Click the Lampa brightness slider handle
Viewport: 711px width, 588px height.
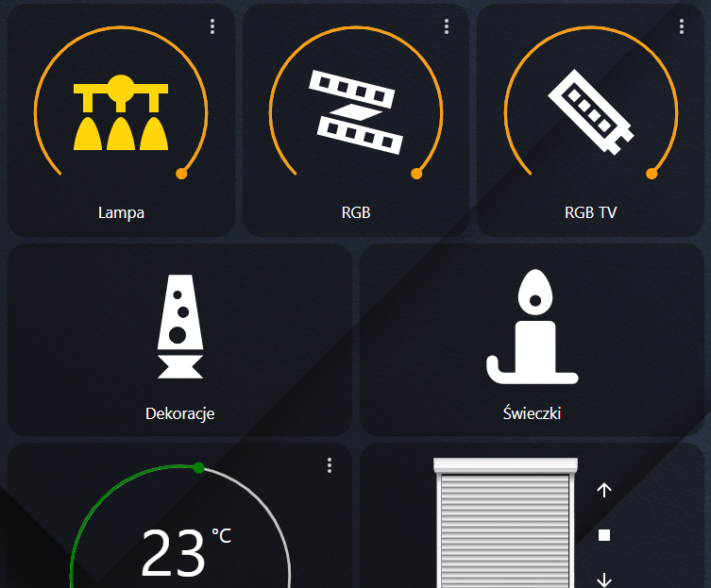tap(181, 174)
